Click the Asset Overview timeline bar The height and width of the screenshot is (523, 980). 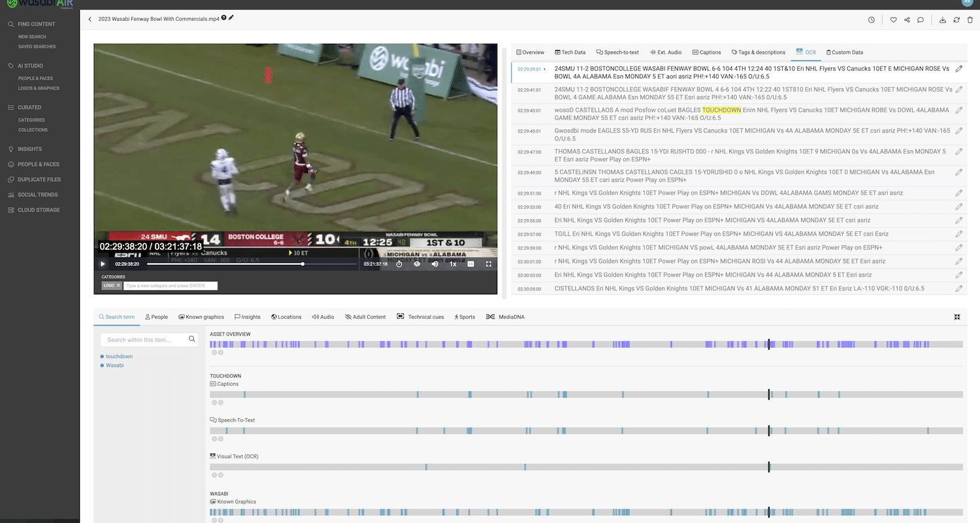pyautogui.click(x=586, y=344)
